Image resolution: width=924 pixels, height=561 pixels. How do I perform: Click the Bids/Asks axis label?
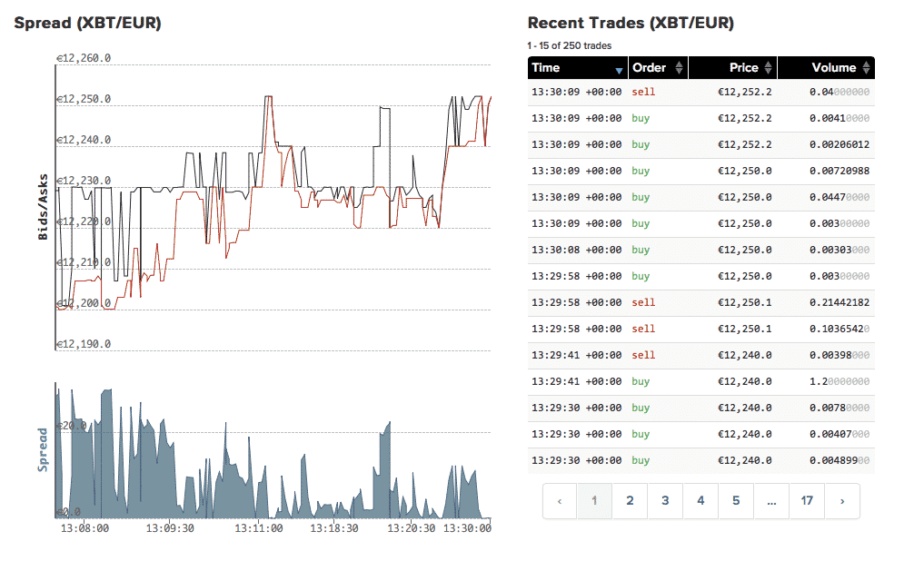[43, 207]
